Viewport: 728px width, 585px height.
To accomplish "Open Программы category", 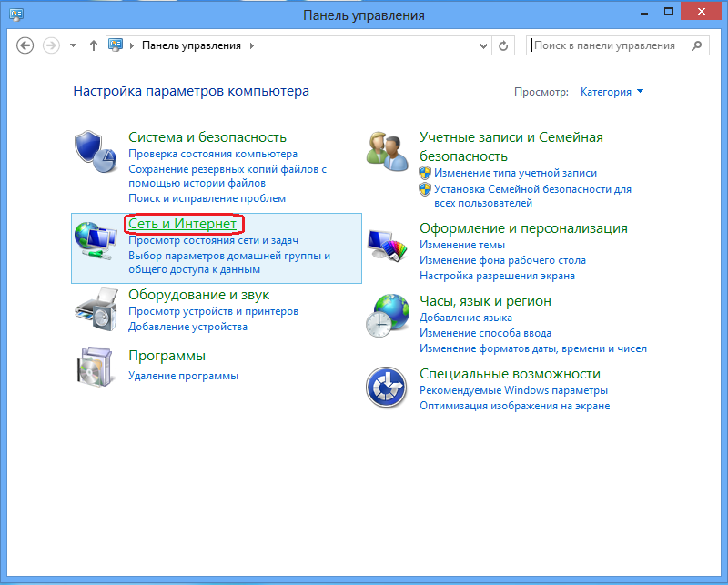I will [167, 356].
